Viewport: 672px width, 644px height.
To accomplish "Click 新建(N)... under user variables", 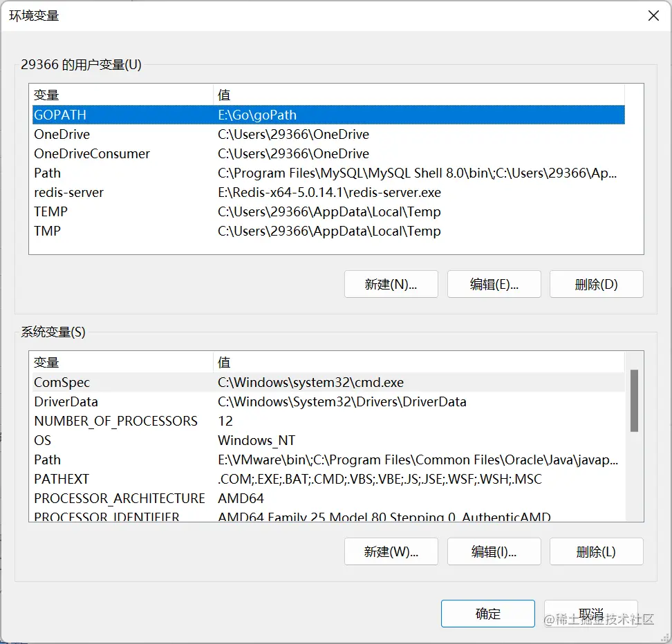I will tap(391, 284).
